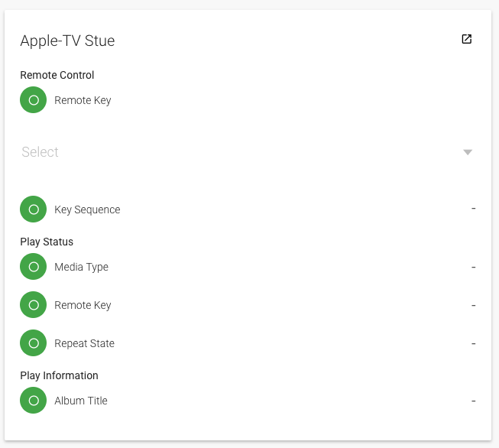This screenshot has width=499, height=448.
Task: Click Remote Key label under Play Status
Action: tap(83, 305)
